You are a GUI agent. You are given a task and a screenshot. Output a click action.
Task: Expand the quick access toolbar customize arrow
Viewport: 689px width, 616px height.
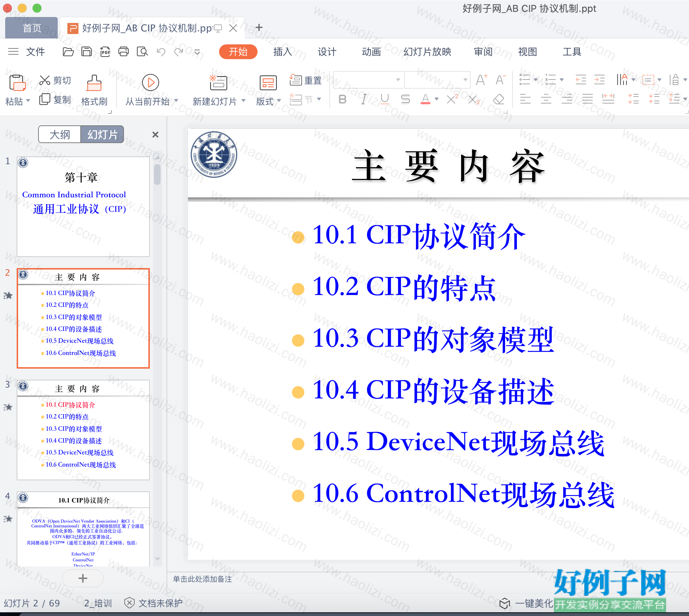197,52
